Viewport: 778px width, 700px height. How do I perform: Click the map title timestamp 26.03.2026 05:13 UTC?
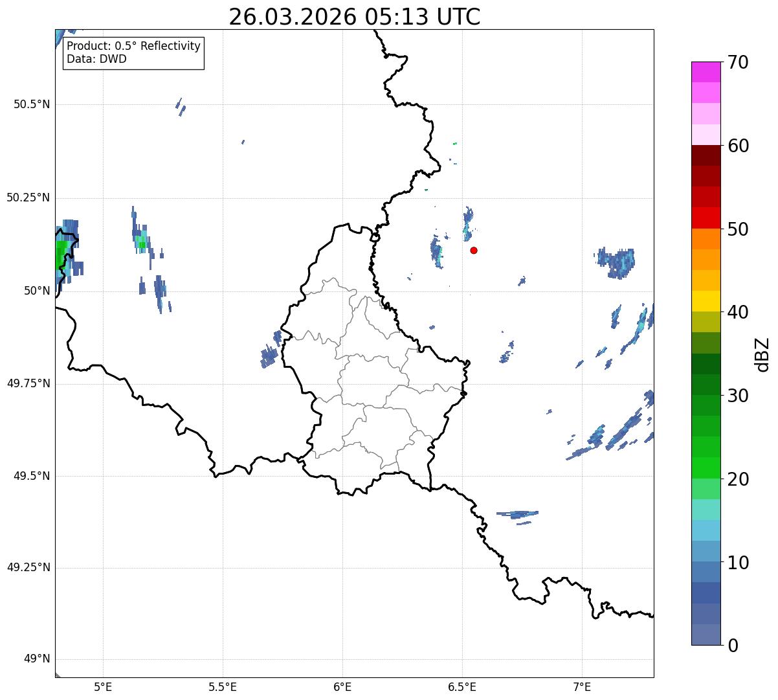click(x=354, y=17)
